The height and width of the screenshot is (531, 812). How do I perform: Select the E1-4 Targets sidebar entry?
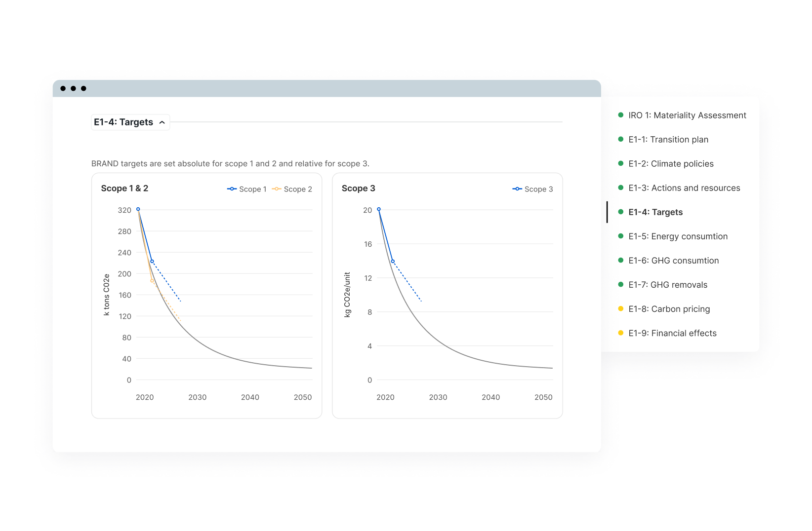[x=655, y=212]
